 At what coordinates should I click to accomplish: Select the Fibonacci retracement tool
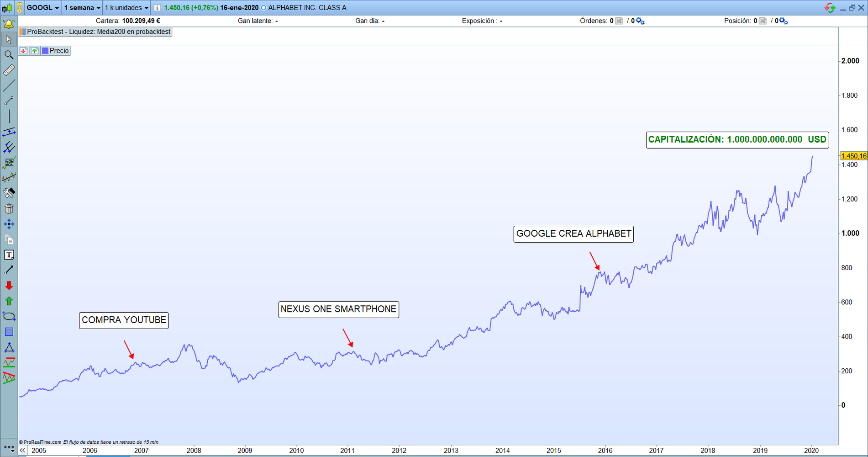pyautogui.click(x=9, y=163)
